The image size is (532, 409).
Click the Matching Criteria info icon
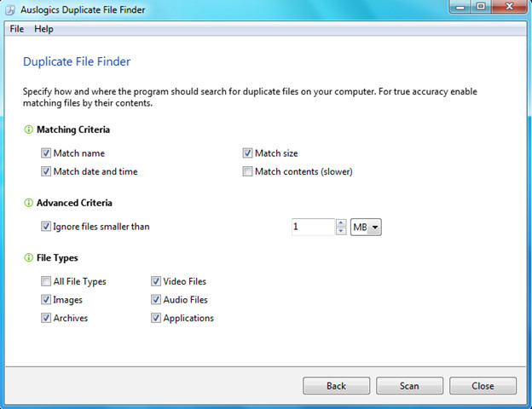point(28,130)
